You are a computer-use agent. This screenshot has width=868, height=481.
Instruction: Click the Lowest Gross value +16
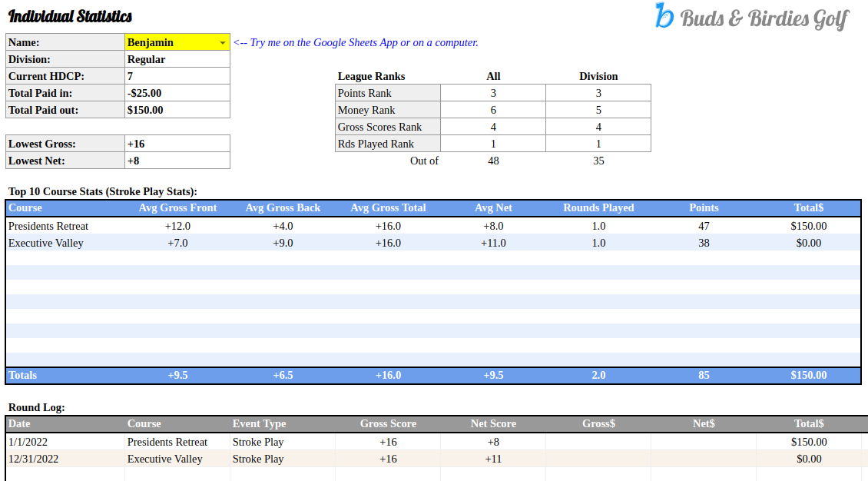click(x=177, y=144)
